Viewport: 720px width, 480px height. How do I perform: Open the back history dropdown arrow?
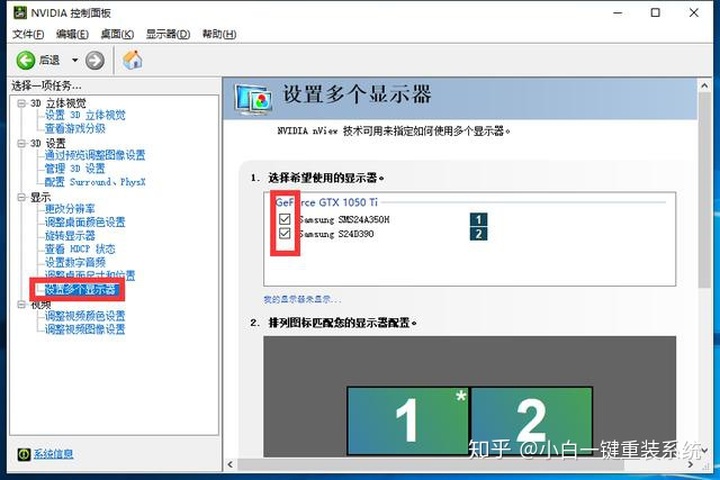click(x=74, y=60)
